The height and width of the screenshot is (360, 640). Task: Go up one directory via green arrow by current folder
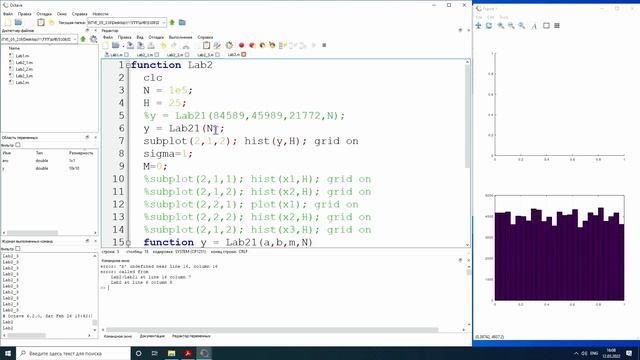172,22
